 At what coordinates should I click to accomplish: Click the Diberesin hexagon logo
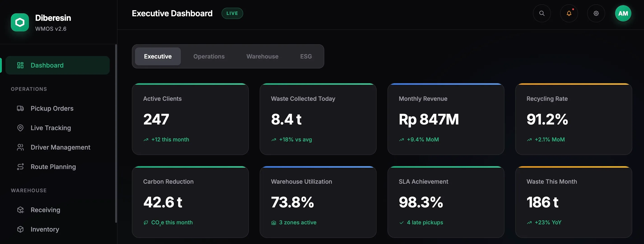pos(20,23)
